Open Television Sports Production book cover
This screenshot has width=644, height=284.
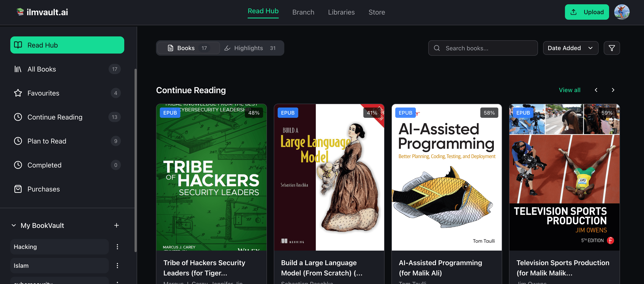565,177
